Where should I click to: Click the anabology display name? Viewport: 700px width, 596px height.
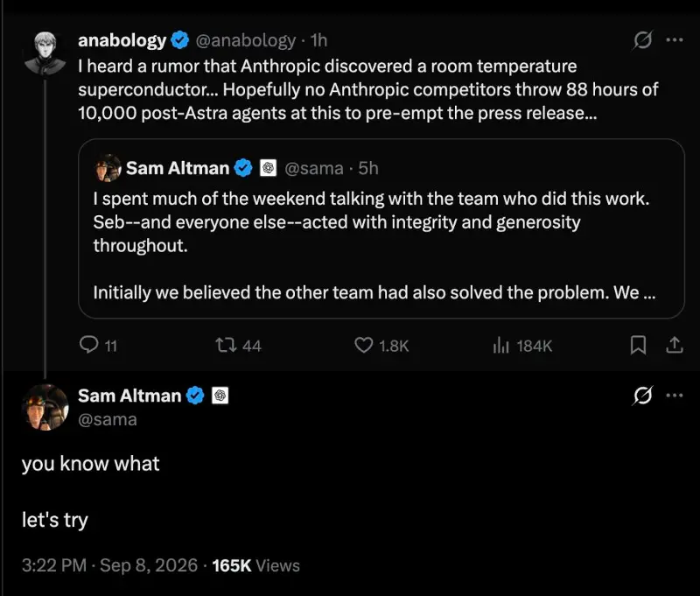click(122, 40)
